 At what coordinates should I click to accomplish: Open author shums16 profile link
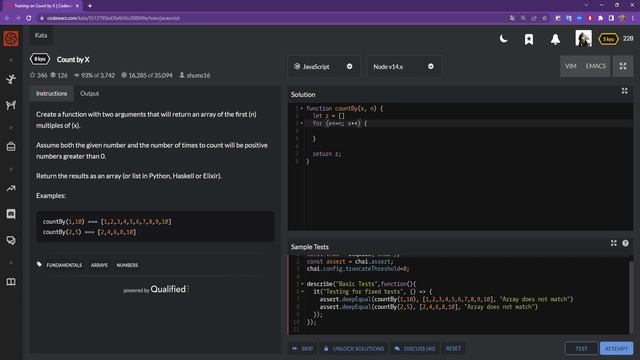(x=195, y=75)
